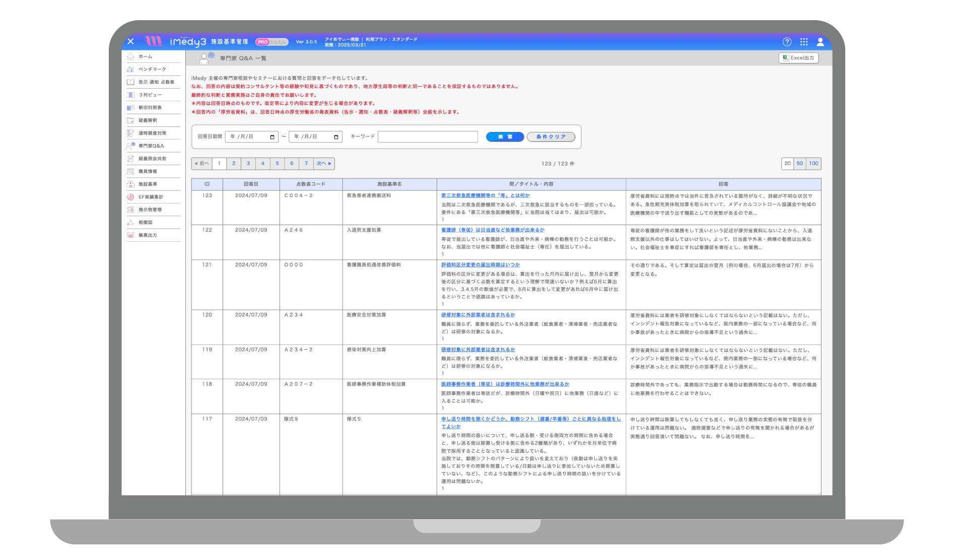Click the 条件クリア clear conditions button
Image resolution: width=963 pixels, height=560 pixels.
pos(551,137)
